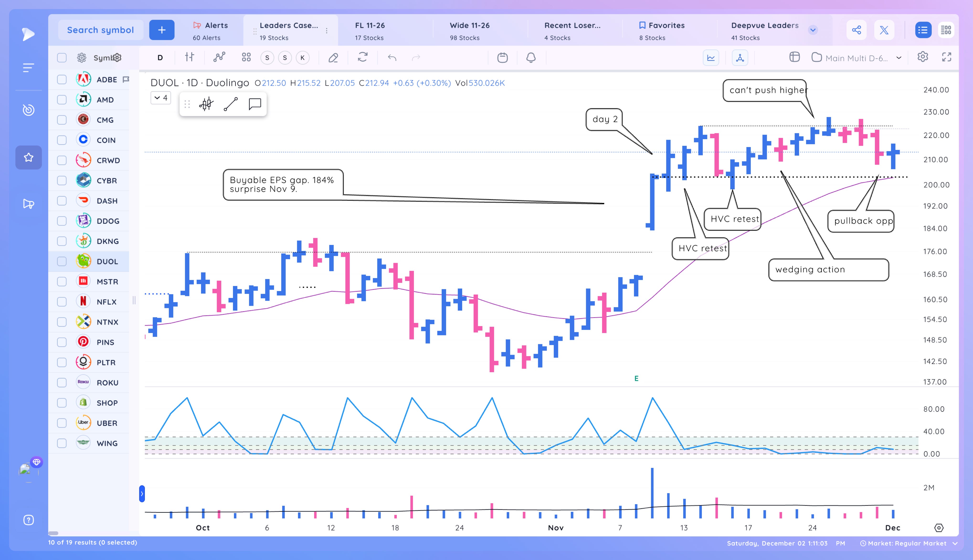
Task: Click the earnings E marker on chart
Action: pos(636,378)
